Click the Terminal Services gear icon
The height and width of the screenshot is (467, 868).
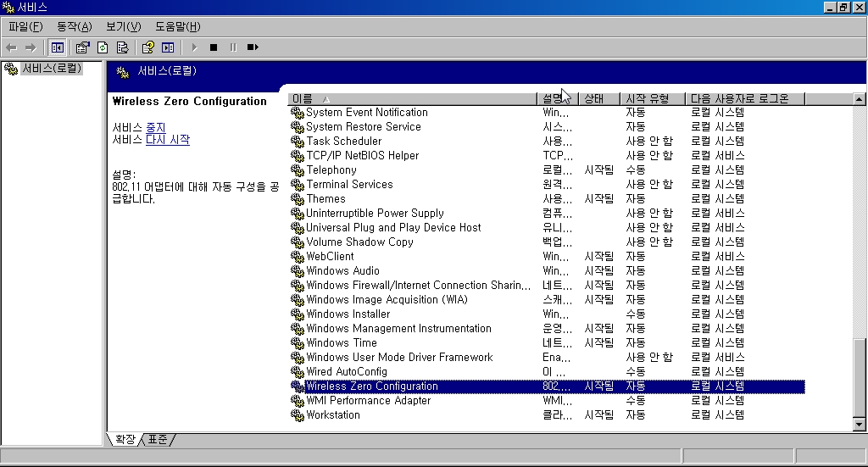(x=298, y=184)
